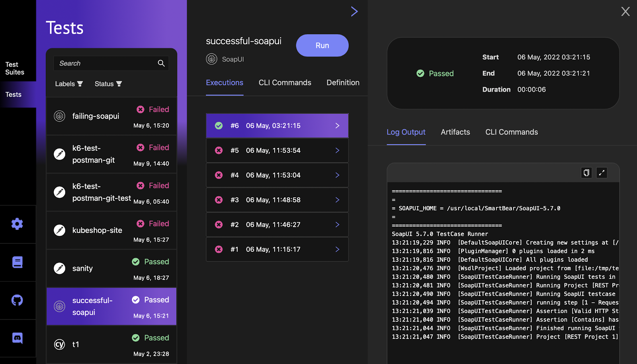Image resolution: width=637 pixels, height=364 pixels.
Task: Select the k6-test-postman-git test
Action: point(111,154)
